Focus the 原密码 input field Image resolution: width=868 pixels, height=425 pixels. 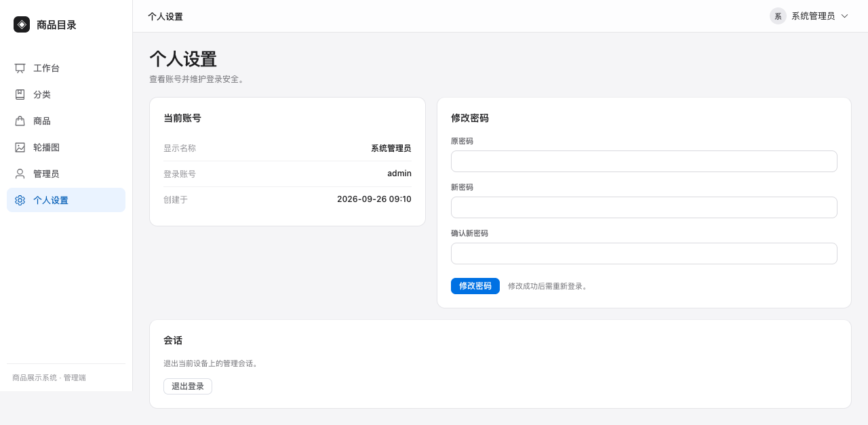click(x=644, y=161)
